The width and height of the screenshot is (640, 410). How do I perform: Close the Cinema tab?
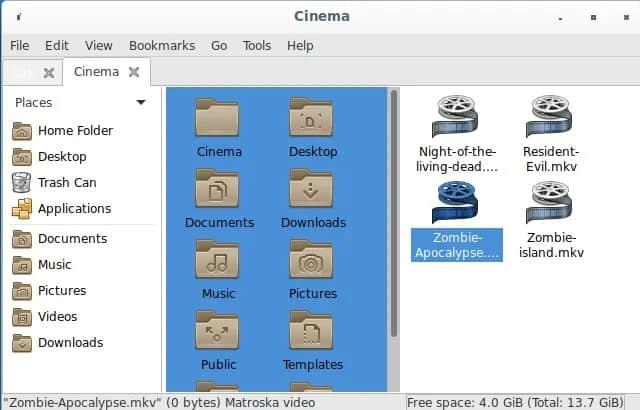[135, 72]
